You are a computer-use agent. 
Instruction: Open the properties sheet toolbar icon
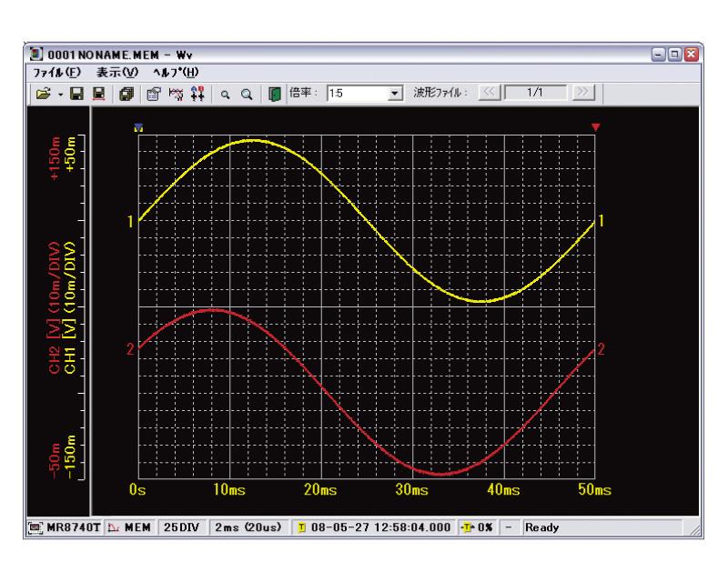152,93
